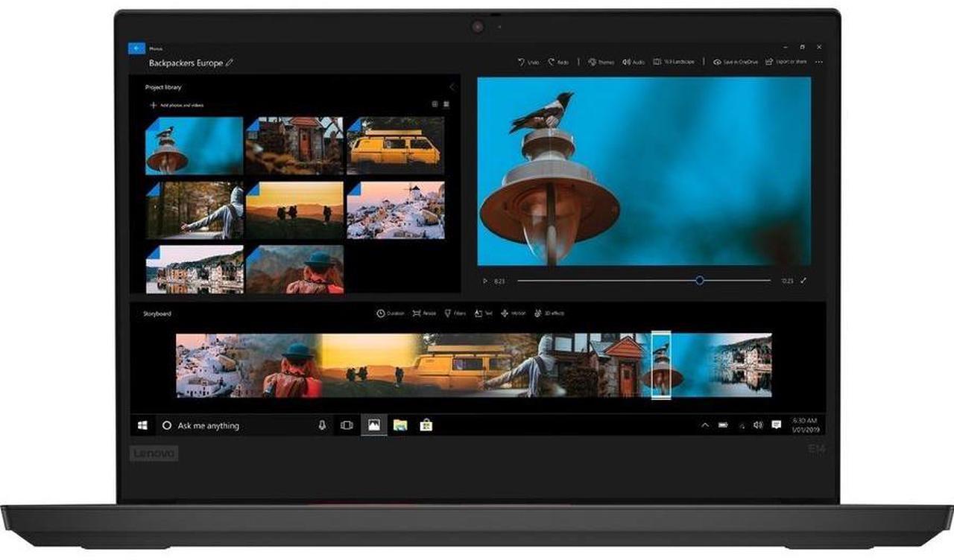954x560 pixels.
Task: Open the Filters tool in Storyboard
Action: click(x=455, y=314)
